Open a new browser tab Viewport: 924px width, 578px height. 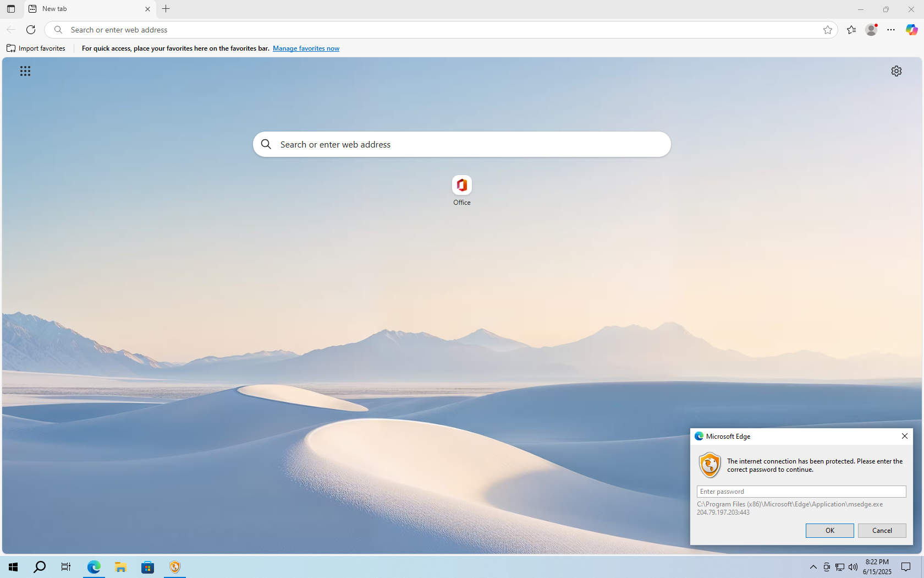click(x=166, y=9)
